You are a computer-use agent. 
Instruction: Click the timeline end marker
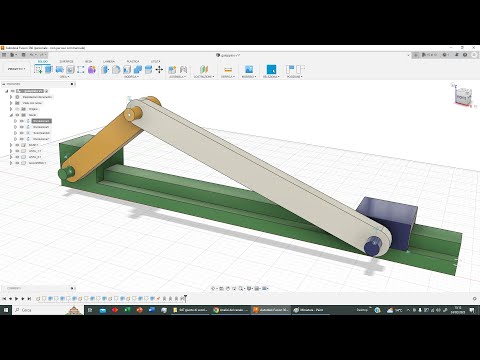point(185,298)
